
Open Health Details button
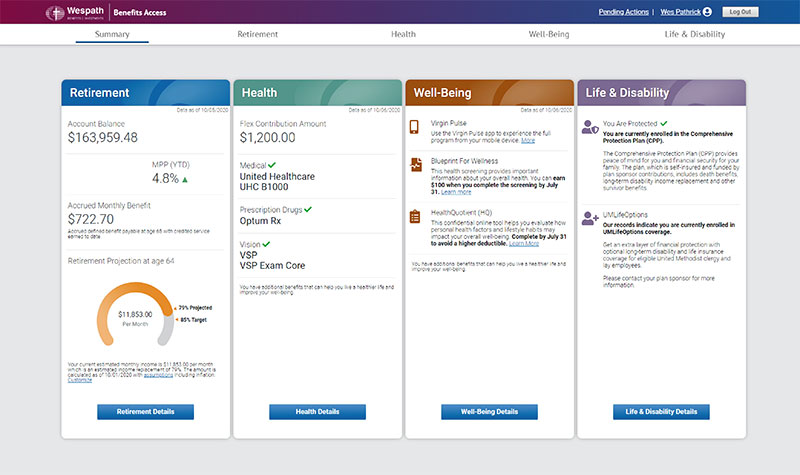317,412
